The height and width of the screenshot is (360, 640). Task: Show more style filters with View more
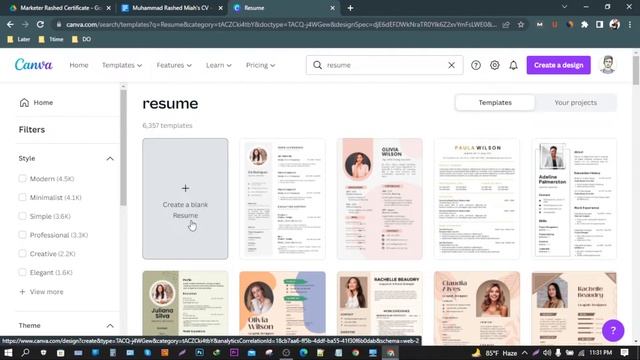(x=41, y=291)
